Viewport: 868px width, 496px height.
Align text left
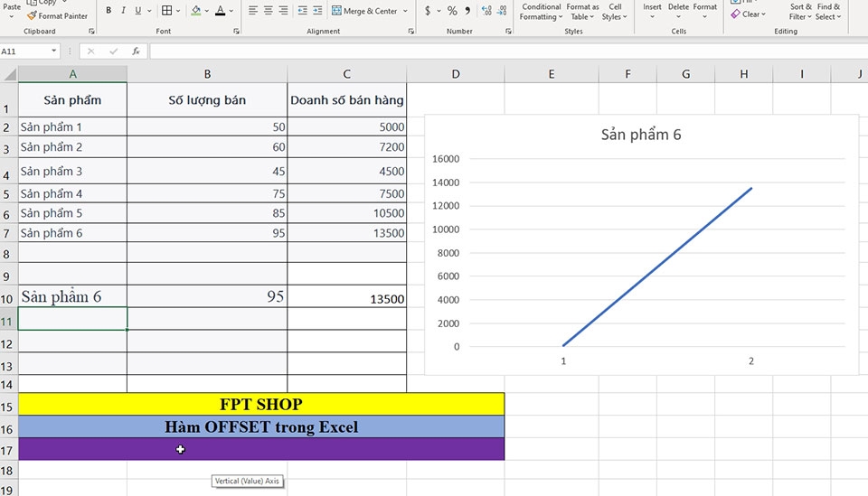click(x=253, y=11)
